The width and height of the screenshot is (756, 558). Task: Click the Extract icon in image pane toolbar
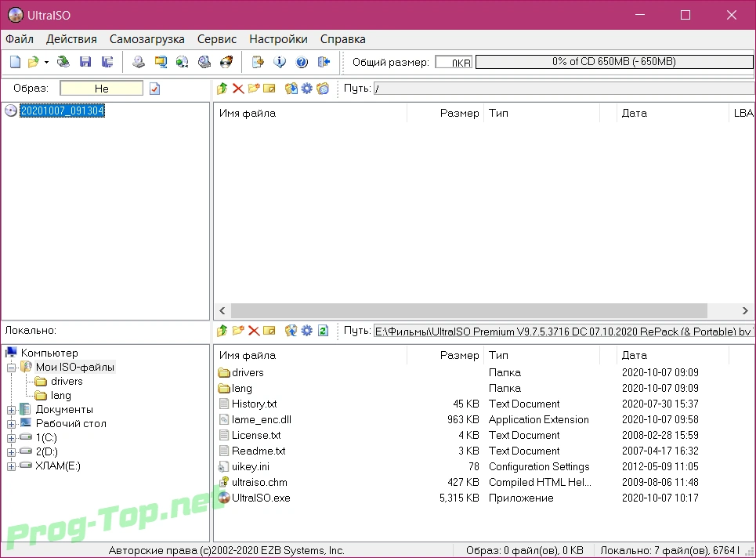291,89
